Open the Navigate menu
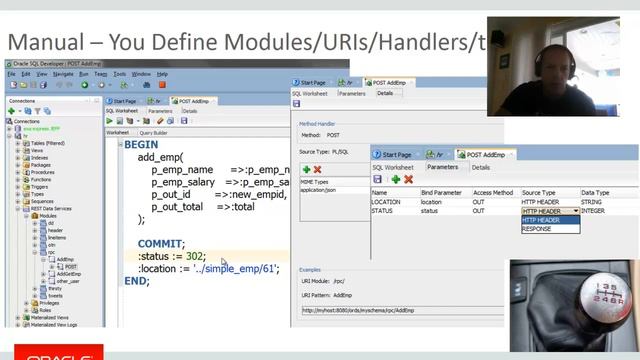The image size is (640, 360). point(63,74)
